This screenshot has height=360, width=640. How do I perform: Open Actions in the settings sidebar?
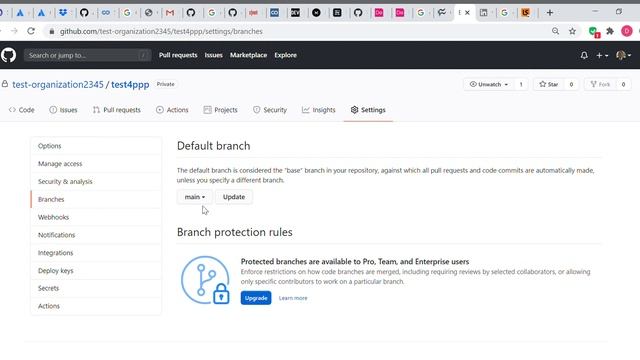96,306
